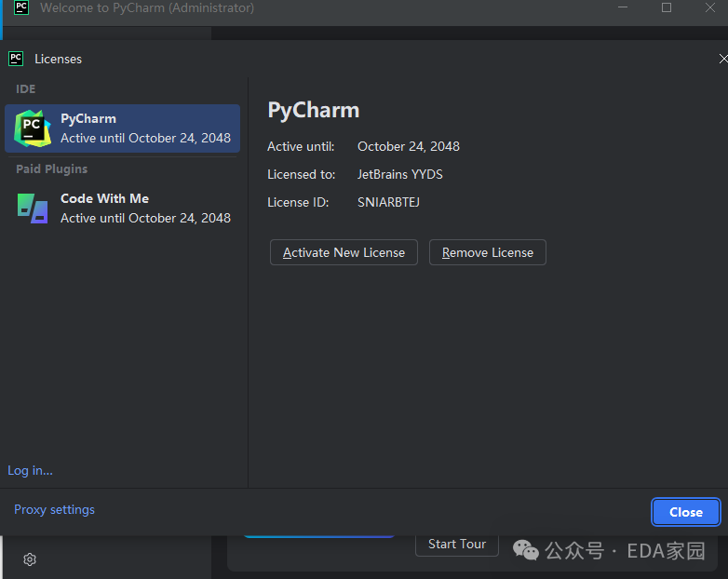728x579 pixels.
Task: Maximize the Welcome to PyCharm window
Action: (667, 7)
